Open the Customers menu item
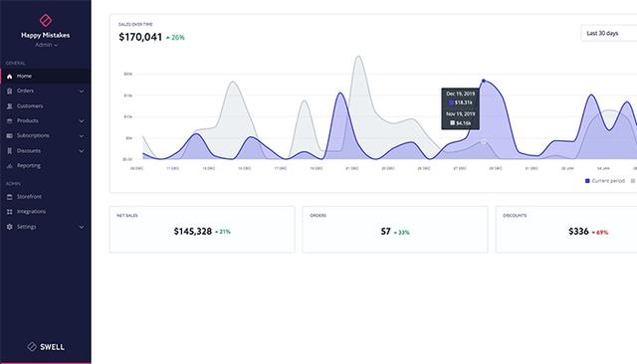The height and width of the screenshot is (364, 637). coord(46,105)
